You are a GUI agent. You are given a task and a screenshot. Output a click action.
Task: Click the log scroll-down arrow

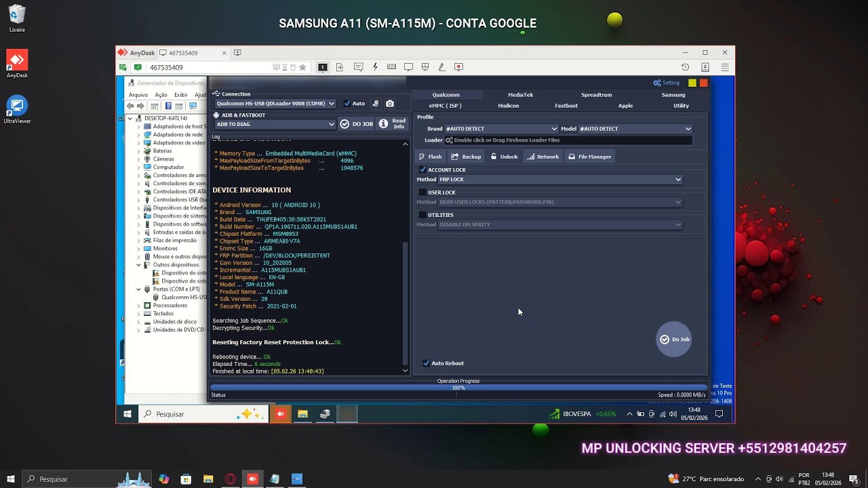point(406,370)
